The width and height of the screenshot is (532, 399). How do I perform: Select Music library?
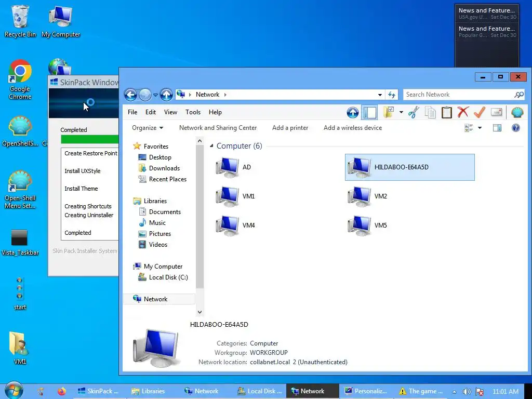157,223
